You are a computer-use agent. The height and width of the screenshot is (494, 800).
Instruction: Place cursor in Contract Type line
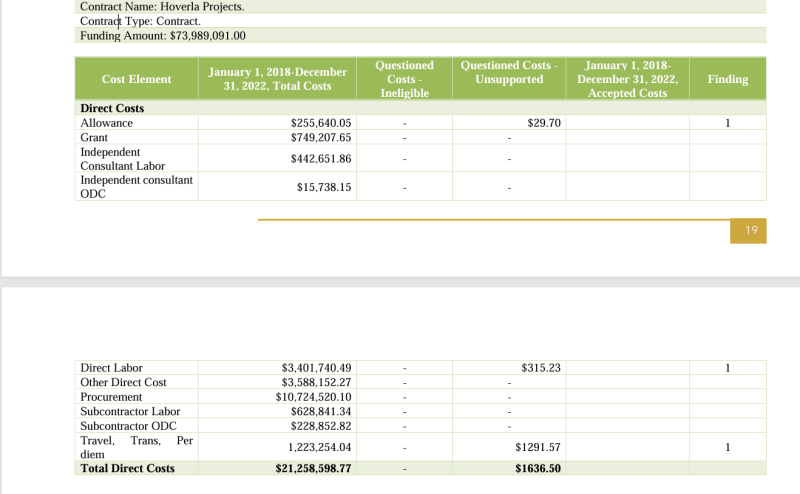click(x=140, y=21)
